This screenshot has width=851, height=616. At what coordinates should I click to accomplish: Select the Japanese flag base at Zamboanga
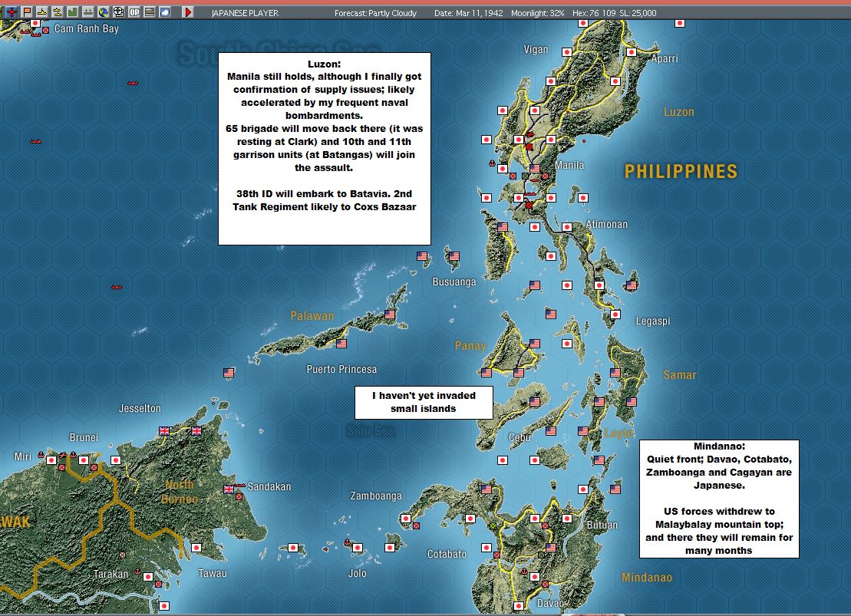405,519
